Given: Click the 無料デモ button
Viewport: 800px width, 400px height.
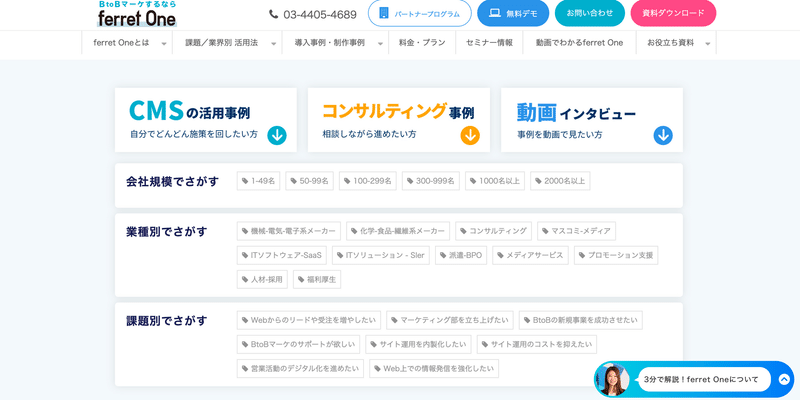Looking at the screenshot, I should [513, 13].
